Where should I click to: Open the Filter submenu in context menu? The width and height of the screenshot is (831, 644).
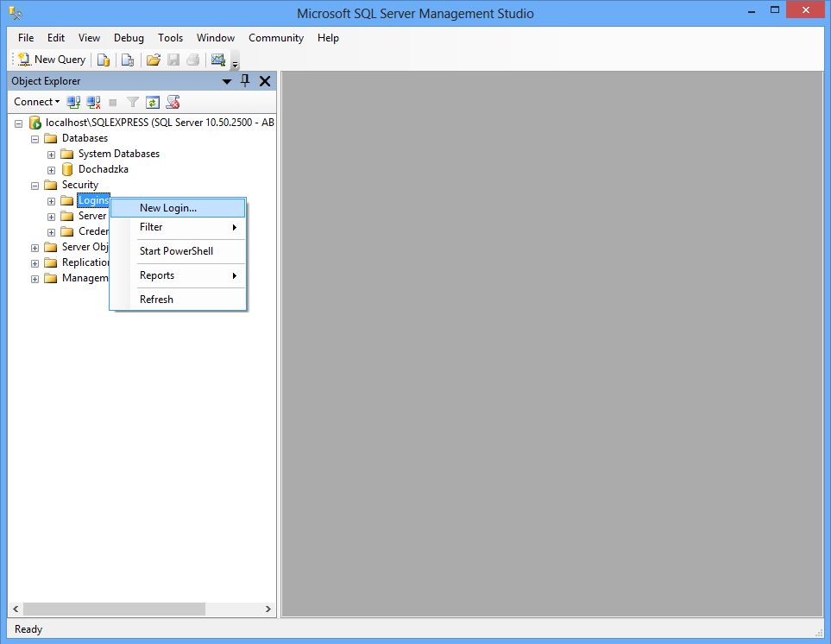(178, 227)
